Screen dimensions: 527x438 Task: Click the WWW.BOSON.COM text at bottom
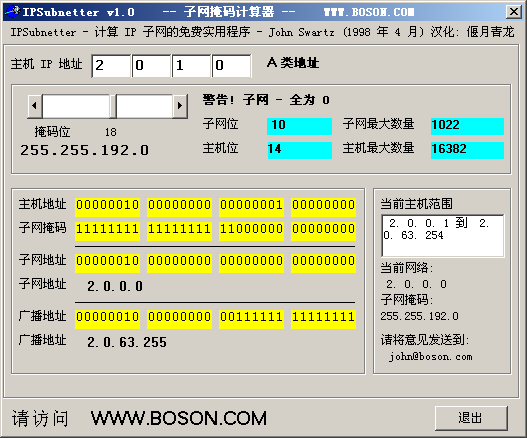pyautogui.click(x=179, y=419)
